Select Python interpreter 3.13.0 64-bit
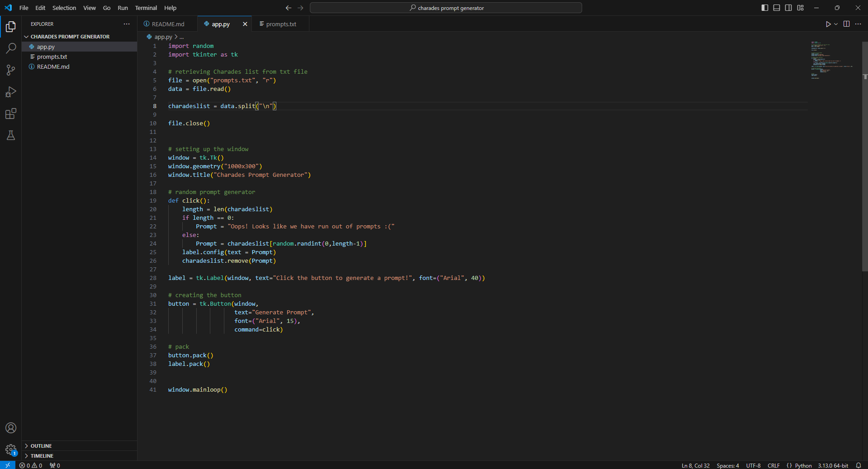This screenshot has height=469, width=868. (833, 465)
